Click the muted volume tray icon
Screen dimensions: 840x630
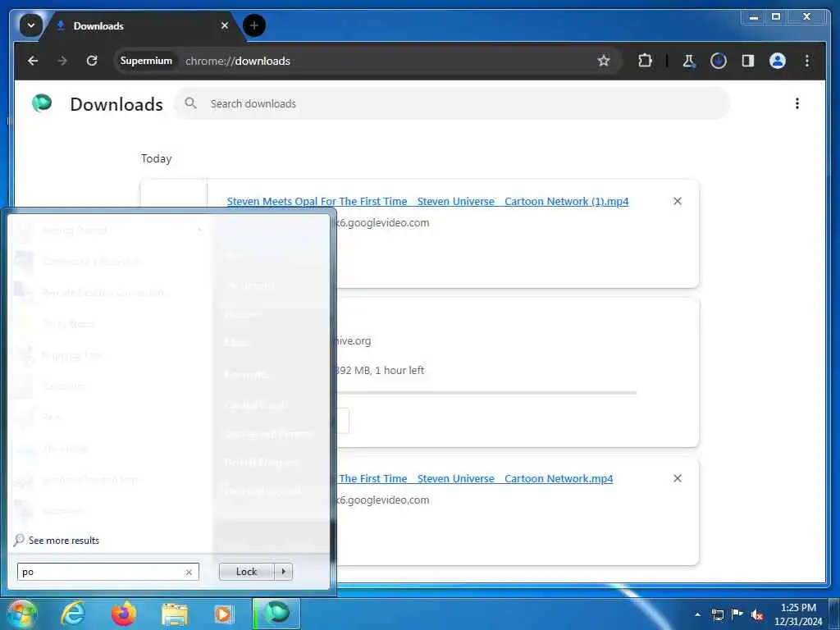pyautogui.click(x=757, y=614)
